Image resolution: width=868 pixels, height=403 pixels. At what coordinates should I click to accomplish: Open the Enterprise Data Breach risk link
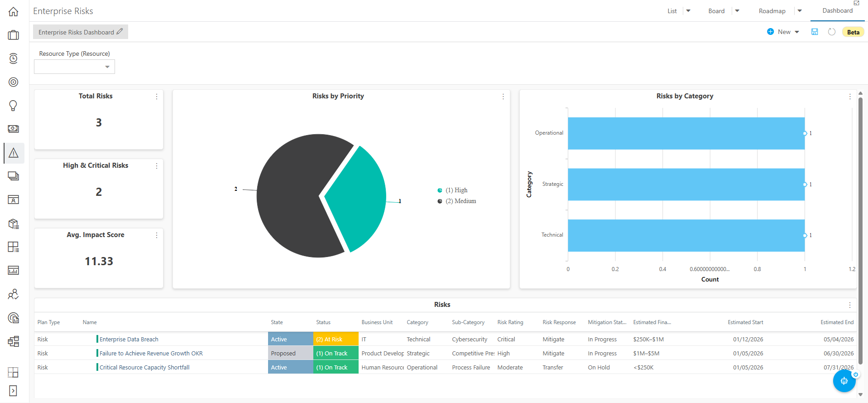(x=129, y=339)
